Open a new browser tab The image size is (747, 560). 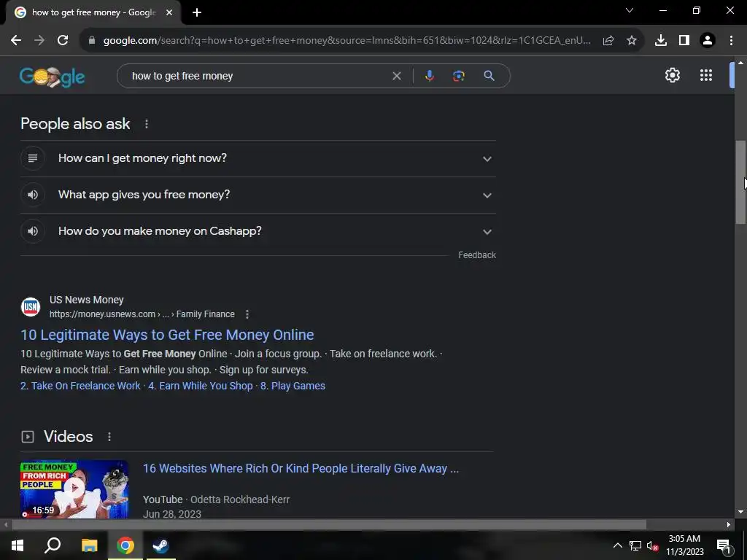point(197,13)
